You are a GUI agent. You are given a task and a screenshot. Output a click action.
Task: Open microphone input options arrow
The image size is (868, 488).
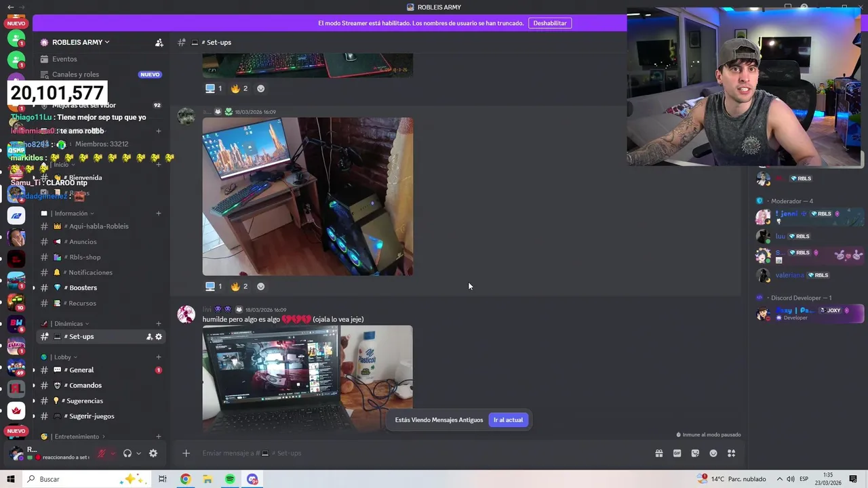coord(113,453)
